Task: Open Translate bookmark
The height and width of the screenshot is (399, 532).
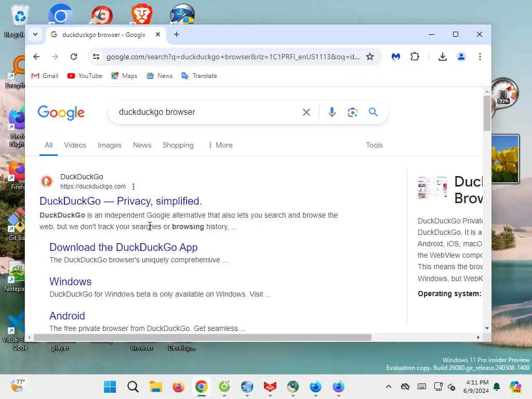Action: pyautogui.click(x=199, y=76)
